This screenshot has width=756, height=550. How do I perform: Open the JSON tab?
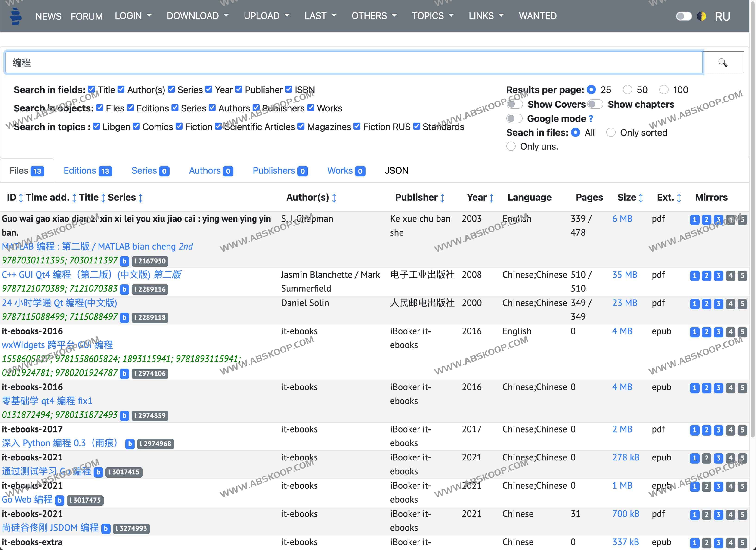396,171
